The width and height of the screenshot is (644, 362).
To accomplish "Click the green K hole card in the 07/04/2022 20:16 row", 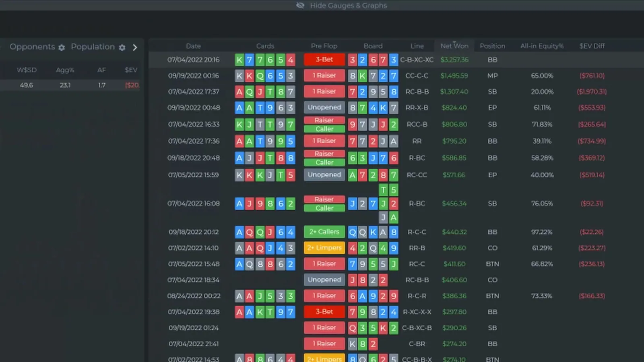I will click(239, 60).
